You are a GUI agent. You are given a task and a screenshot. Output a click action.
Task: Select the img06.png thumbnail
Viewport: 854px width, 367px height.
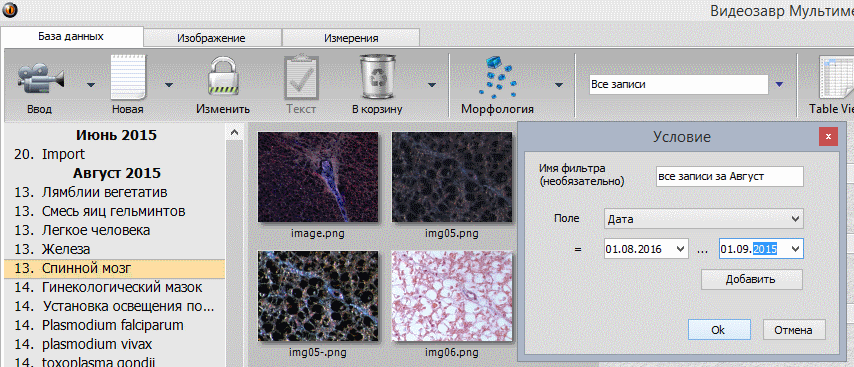point(452,296)
